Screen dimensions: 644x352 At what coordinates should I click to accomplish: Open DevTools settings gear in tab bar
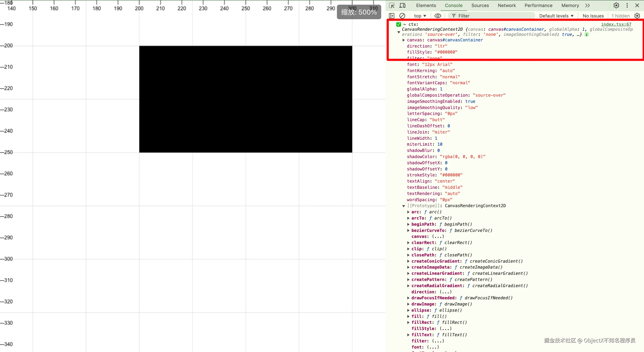(616, 6)
